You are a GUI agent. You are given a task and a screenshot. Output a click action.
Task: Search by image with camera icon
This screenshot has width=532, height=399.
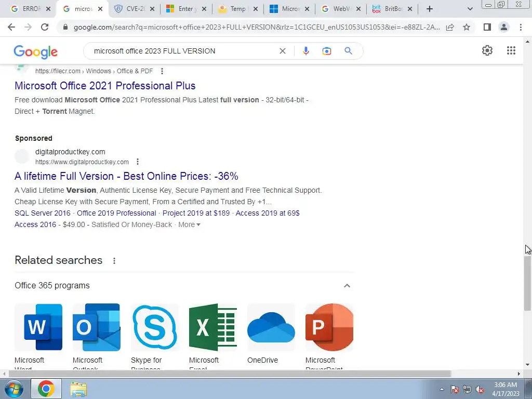tap(326, 51)
